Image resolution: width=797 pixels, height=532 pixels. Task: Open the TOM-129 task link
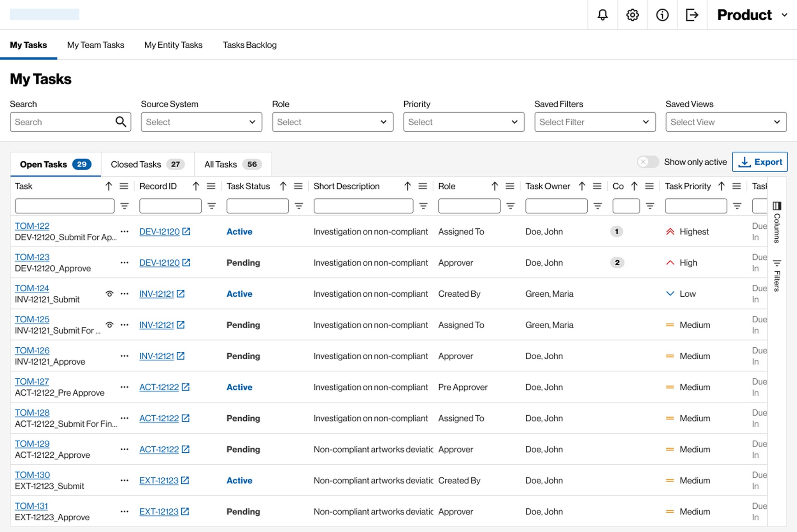(x=32, y=444)
